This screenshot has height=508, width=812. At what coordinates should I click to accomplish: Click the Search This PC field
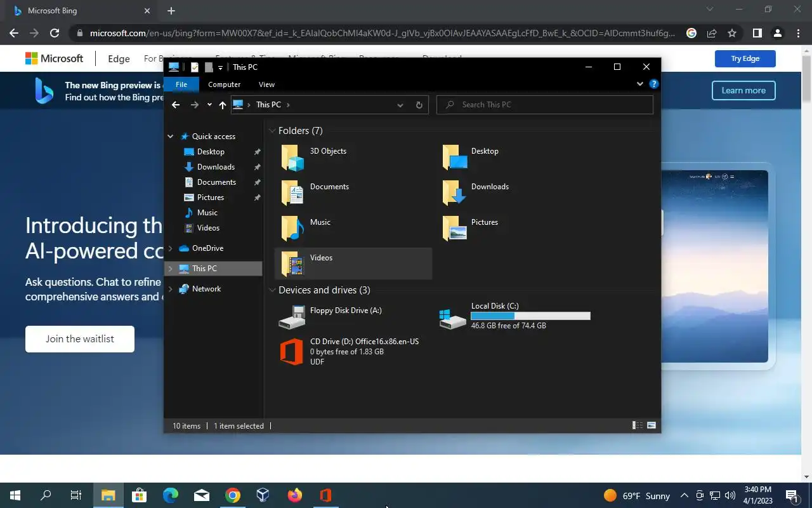pyautogui.click(x=545, y=105)
